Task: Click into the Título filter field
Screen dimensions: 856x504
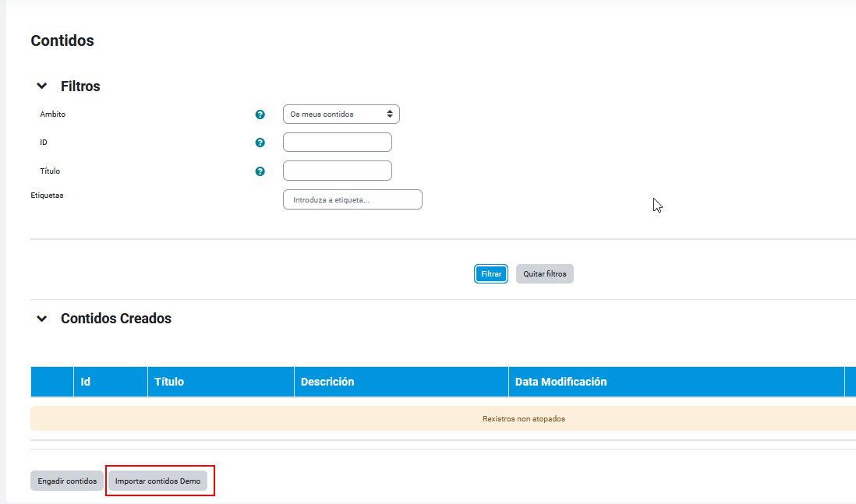Action: coord(337,171)
